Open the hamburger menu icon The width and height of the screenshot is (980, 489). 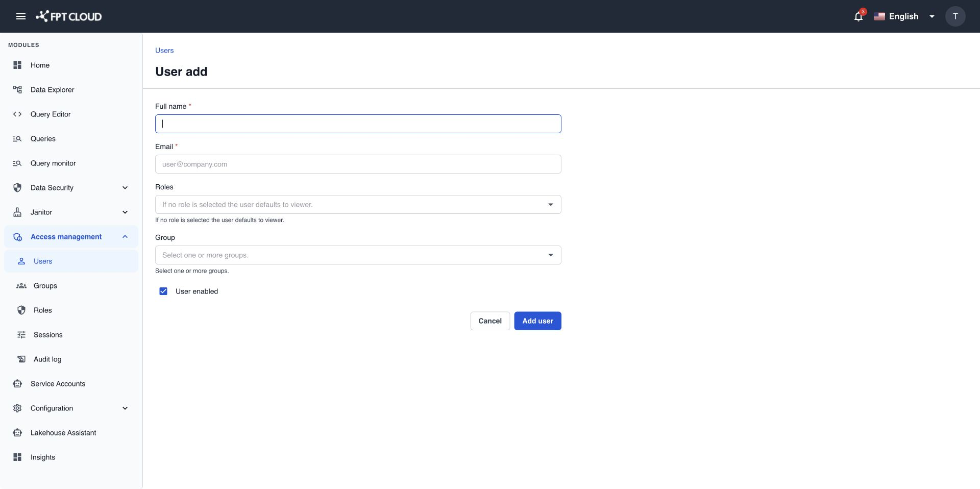[21, 16]
